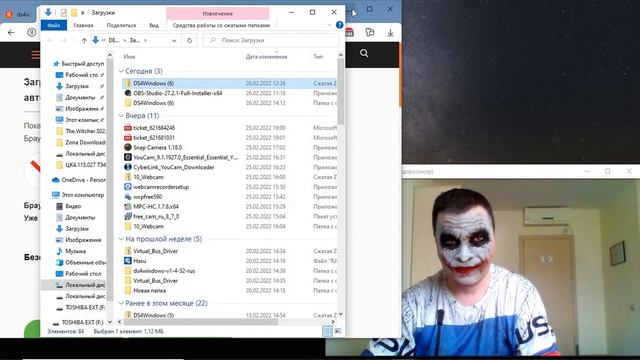640x360 pixels.
Task: Open the browser downloads arrow icon
Action: click(390, 33)
